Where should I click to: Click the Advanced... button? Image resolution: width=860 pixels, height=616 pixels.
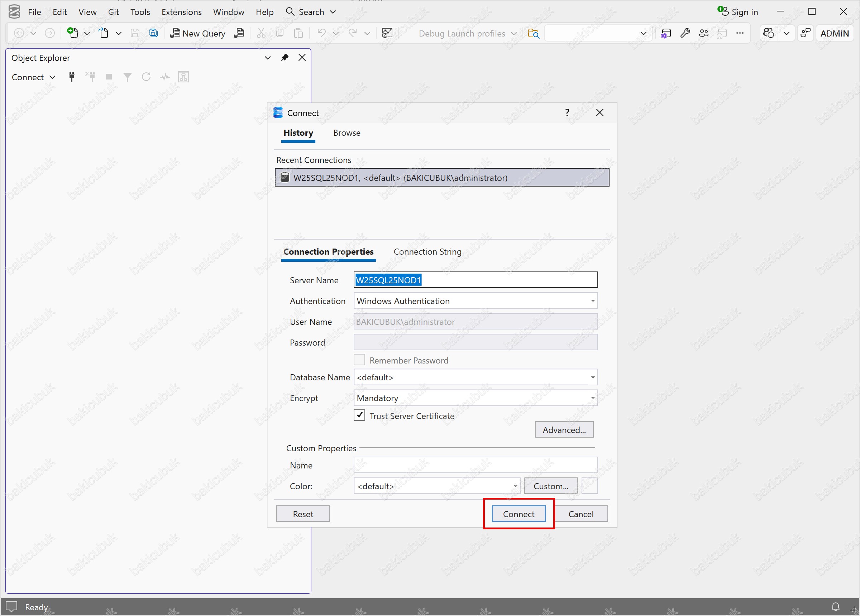564,430
